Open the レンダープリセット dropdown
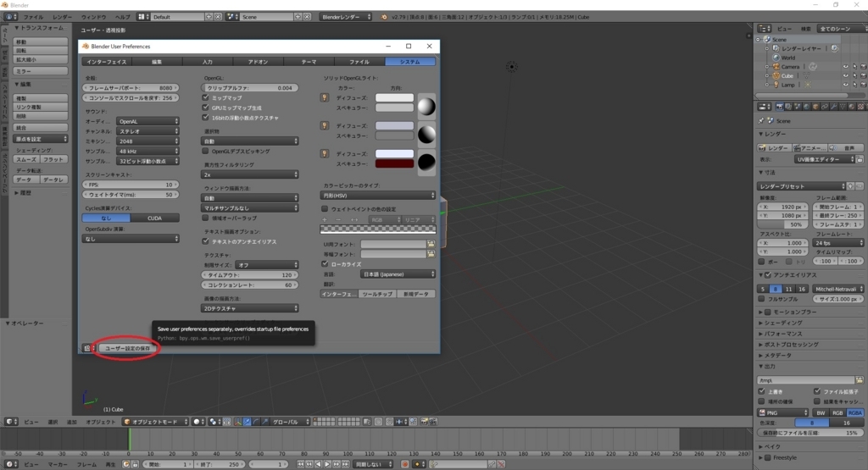Screen dimensions: 868x470 (x=802, y=186)
